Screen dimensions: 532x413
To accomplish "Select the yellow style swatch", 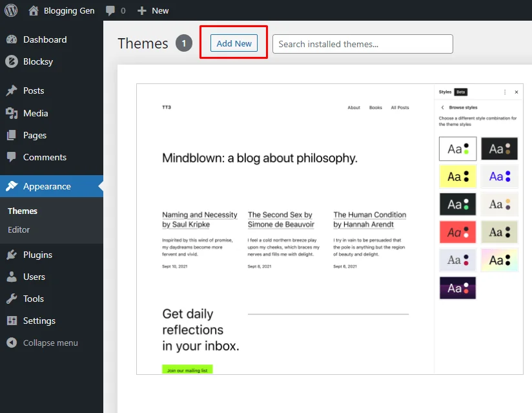I will (x=458, y=176).
